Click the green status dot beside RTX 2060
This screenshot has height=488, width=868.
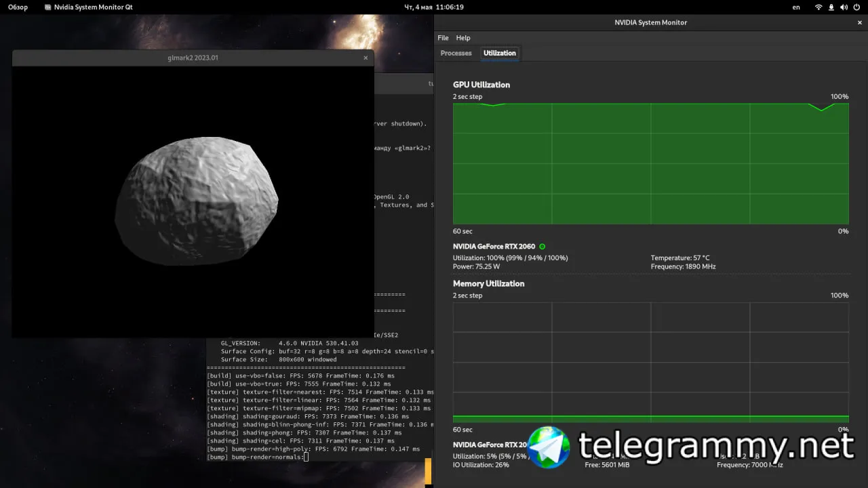(542, 247)
